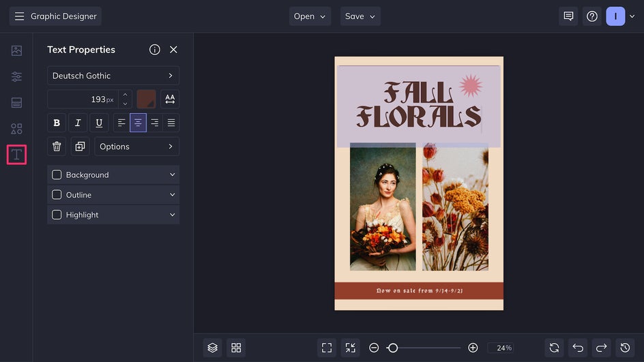Fit canvas to screen icon
Image resolution: width=644 pixels, height=362 pixels.
pos(327,348)
